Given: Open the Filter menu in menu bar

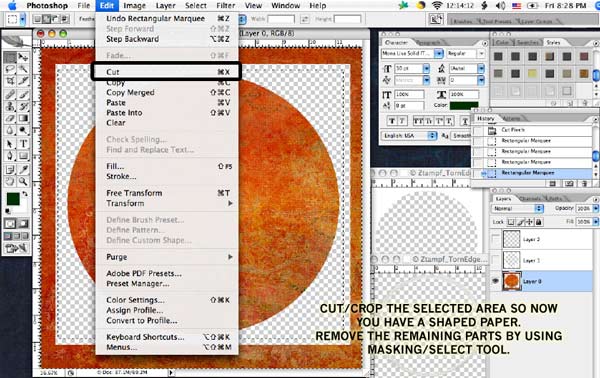Looking at the screenshot, I should (x=226, y=6).
